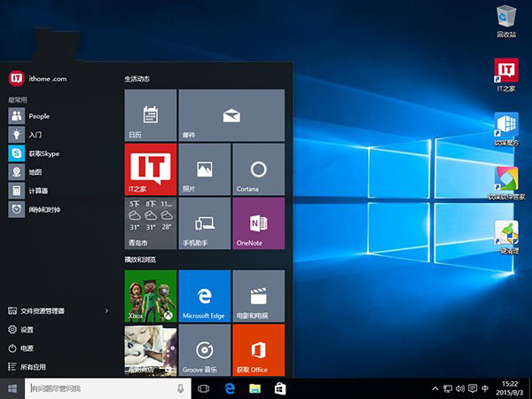
Task: Open the Groove 音乐 tile
Action: click(x=204, y=349)
